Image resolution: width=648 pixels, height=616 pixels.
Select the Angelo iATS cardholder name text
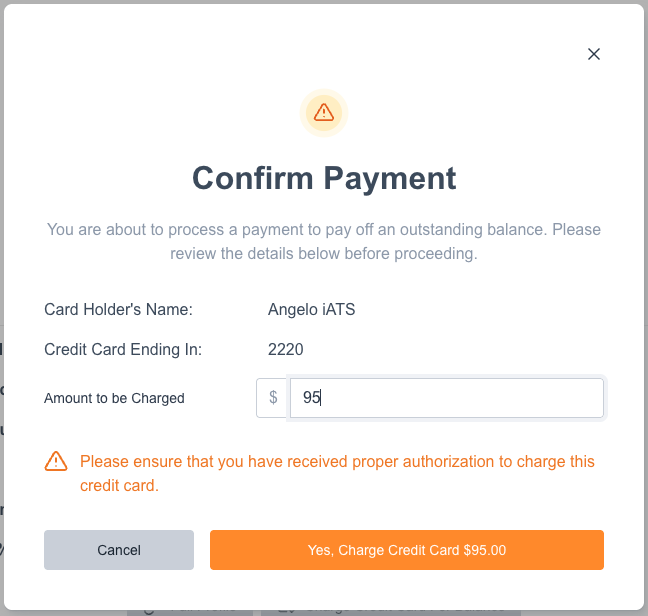click(x=311, y=309)
